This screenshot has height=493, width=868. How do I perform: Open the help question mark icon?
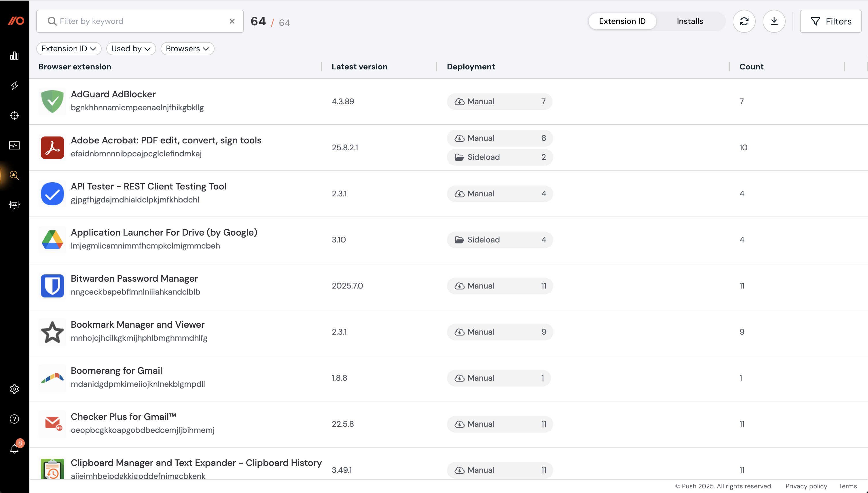tap(14, 419)
